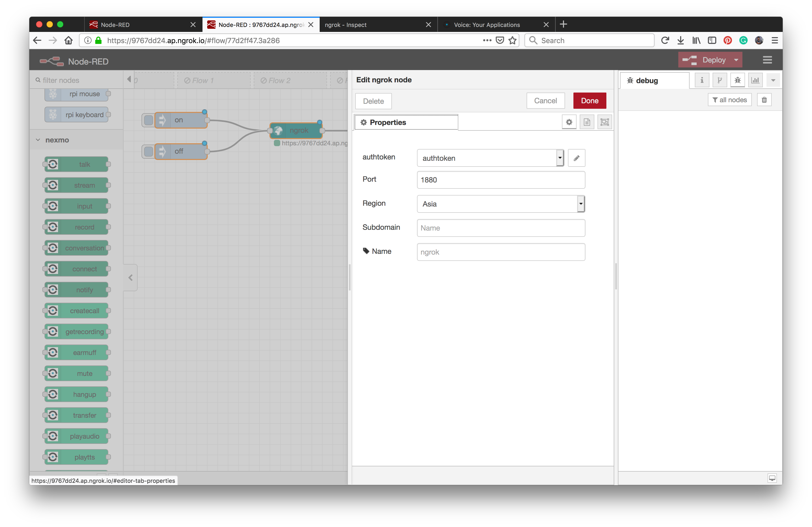This screenshot has width=812, height=527.
Task: Click the Grammarly extension icon
Action: pyautogui.click(x=743, y=41)
